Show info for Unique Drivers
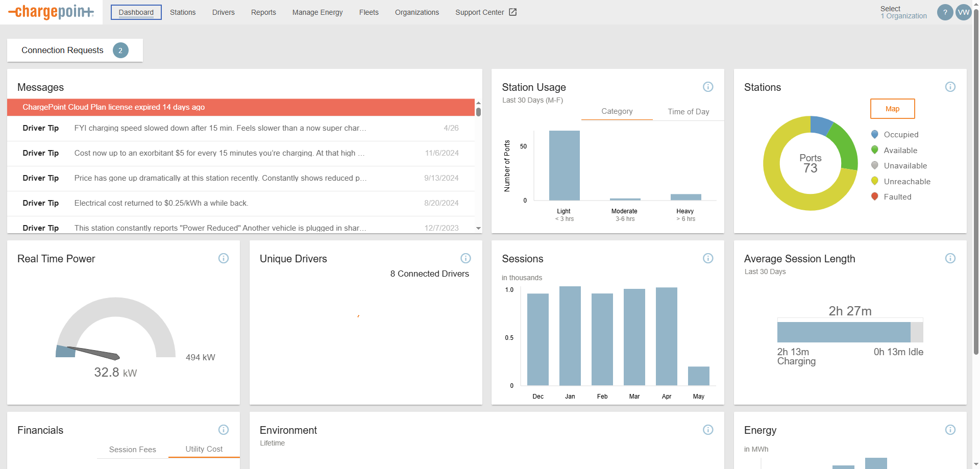Image resolution: width=980 pixels, height=469 pixels. [x=465, y=258]
